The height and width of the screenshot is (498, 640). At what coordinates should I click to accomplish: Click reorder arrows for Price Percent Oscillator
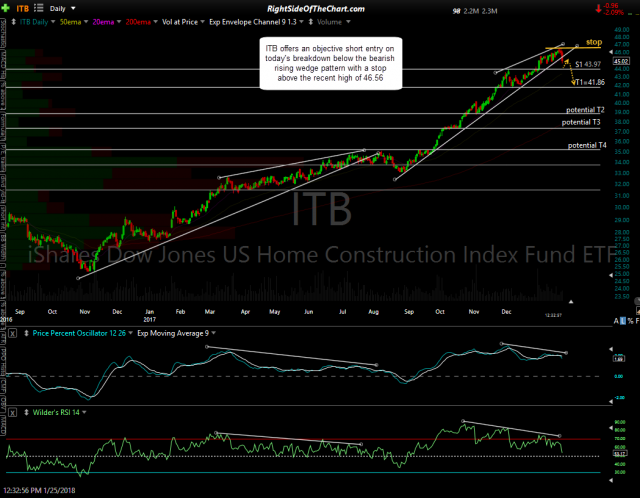pyautogui.click(x=26, y=333)
